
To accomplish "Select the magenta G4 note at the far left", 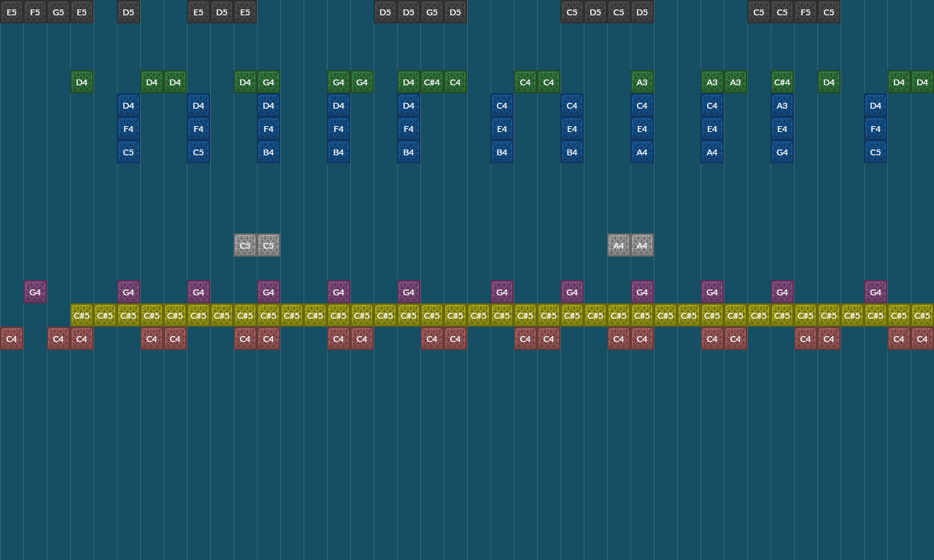I will coord(34,292).
